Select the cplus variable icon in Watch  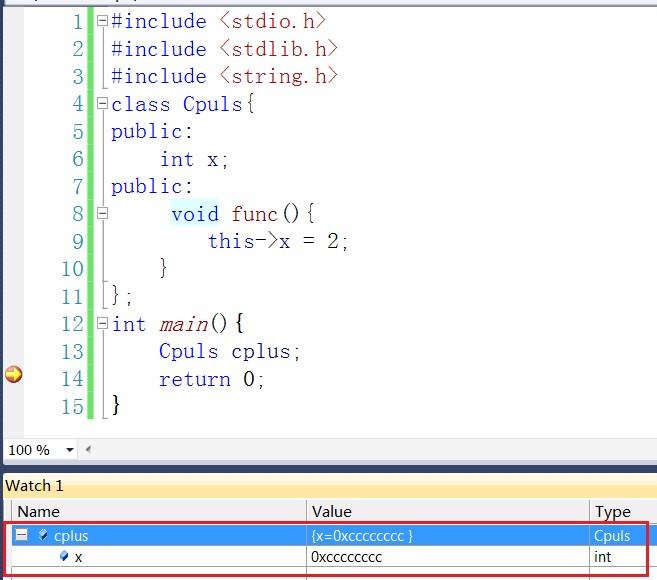point(43,534)
